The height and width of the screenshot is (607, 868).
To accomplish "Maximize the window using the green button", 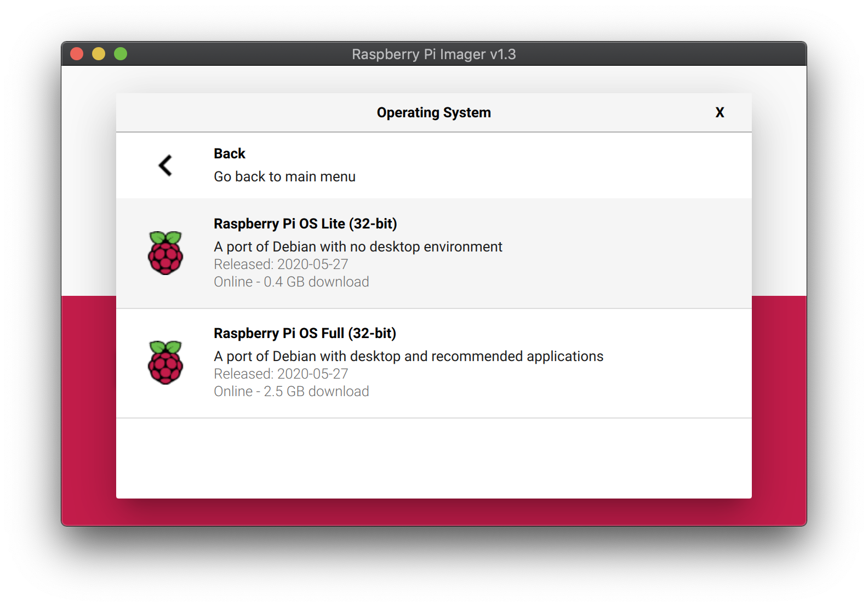I will coord(121,54).
